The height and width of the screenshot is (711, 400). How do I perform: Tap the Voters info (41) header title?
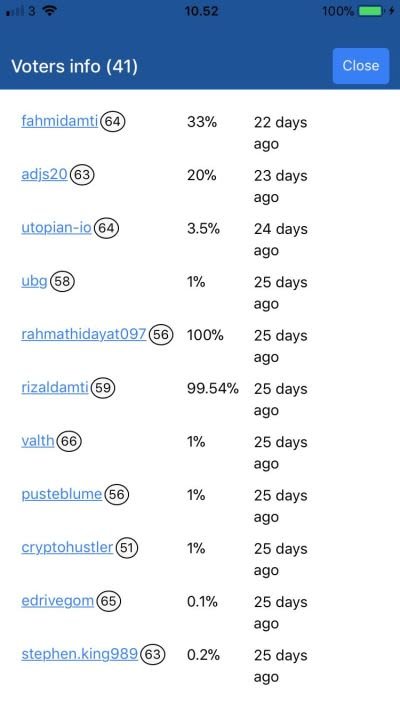tap(74, 66)
